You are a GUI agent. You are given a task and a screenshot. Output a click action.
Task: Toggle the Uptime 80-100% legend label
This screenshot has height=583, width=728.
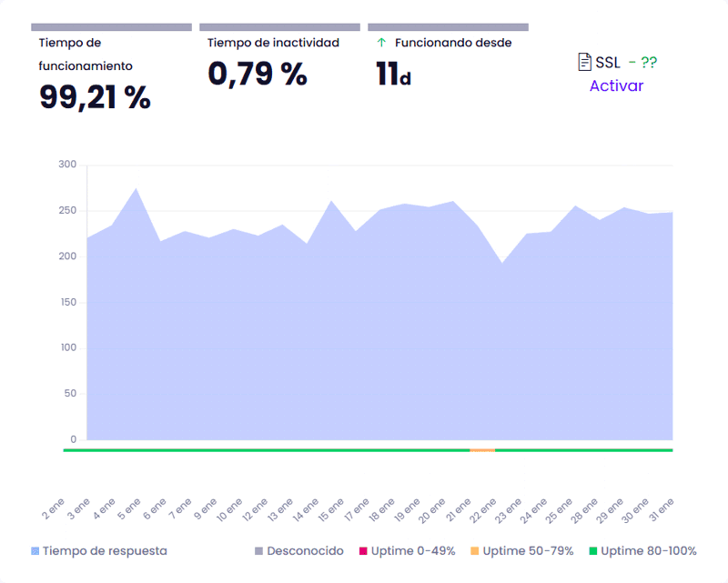pyautogui.click(x=648, y=551)
